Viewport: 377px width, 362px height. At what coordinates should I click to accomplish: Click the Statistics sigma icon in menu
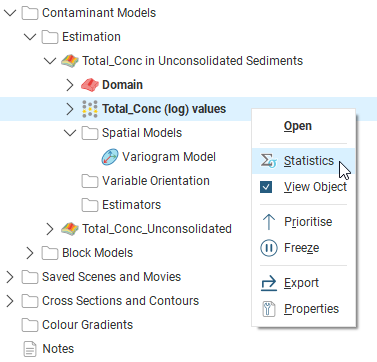point(268,161)
